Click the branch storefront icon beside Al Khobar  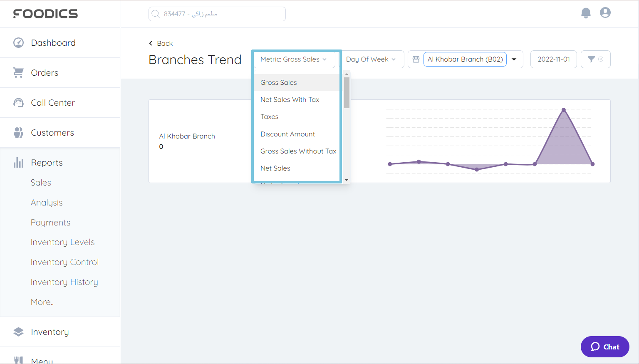point(416,59)
